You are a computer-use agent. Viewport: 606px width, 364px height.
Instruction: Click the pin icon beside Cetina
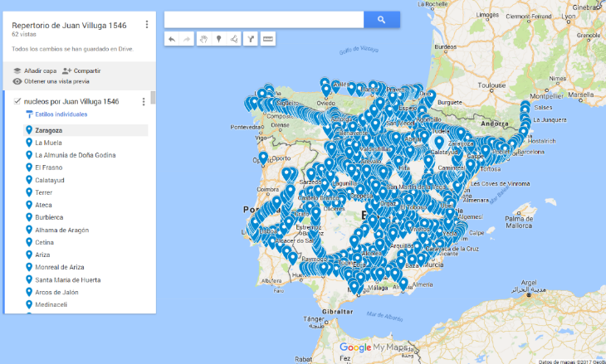[29, 242]
